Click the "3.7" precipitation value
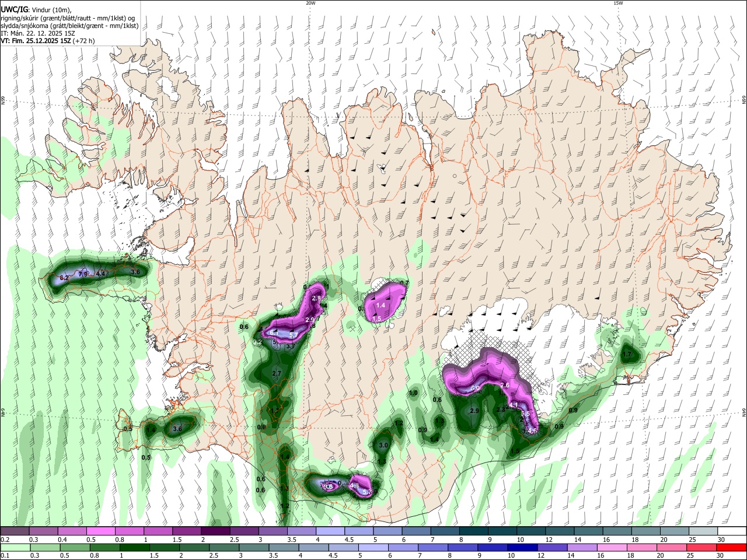 [x=291, y=346]
